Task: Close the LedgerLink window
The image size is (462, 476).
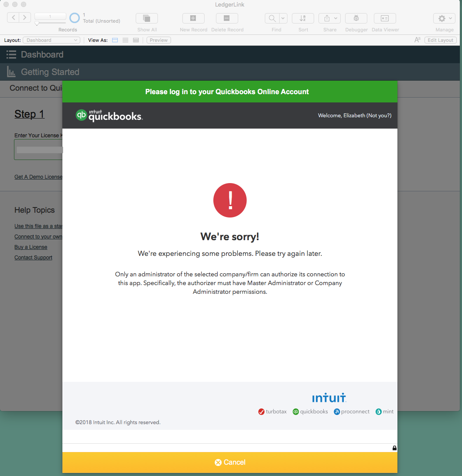Action: 6,4
